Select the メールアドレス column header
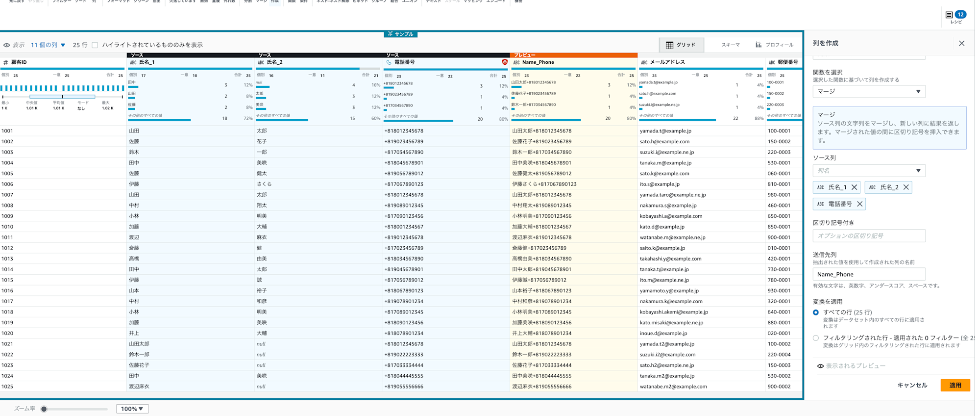This screenshot has height=416, width=980. [701, 62]
